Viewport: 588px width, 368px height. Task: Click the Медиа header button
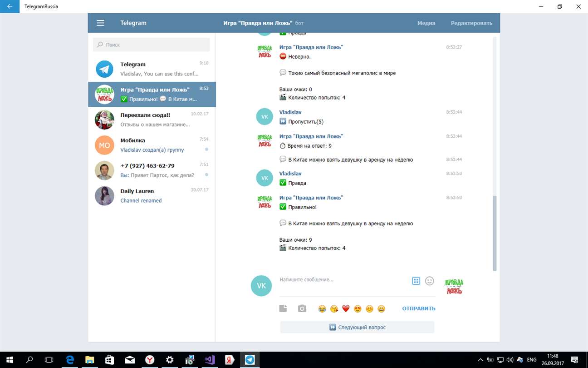[x=426, y=23]
